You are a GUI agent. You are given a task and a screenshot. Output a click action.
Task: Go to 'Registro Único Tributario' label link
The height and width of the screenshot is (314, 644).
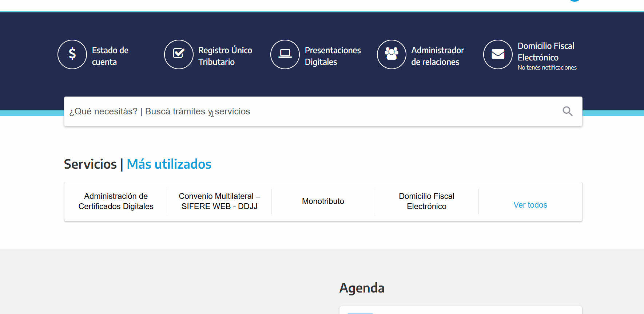[225, 56]
